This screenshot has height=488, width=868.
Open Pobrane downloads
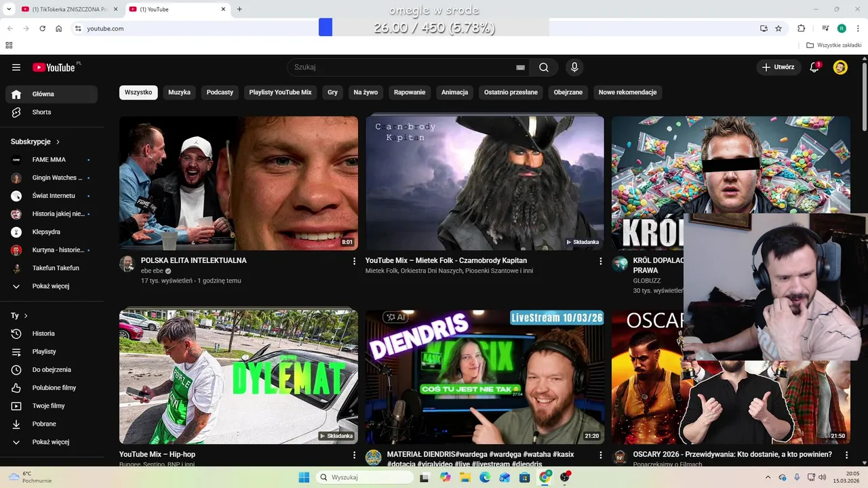click(x=52, y=424)
